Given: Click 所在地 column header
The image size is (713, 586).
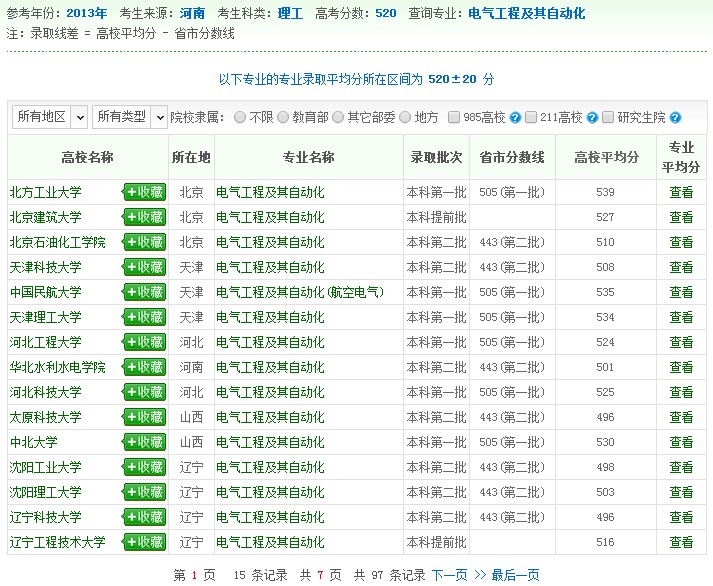Looking at the screenshot, I should 191,157.
